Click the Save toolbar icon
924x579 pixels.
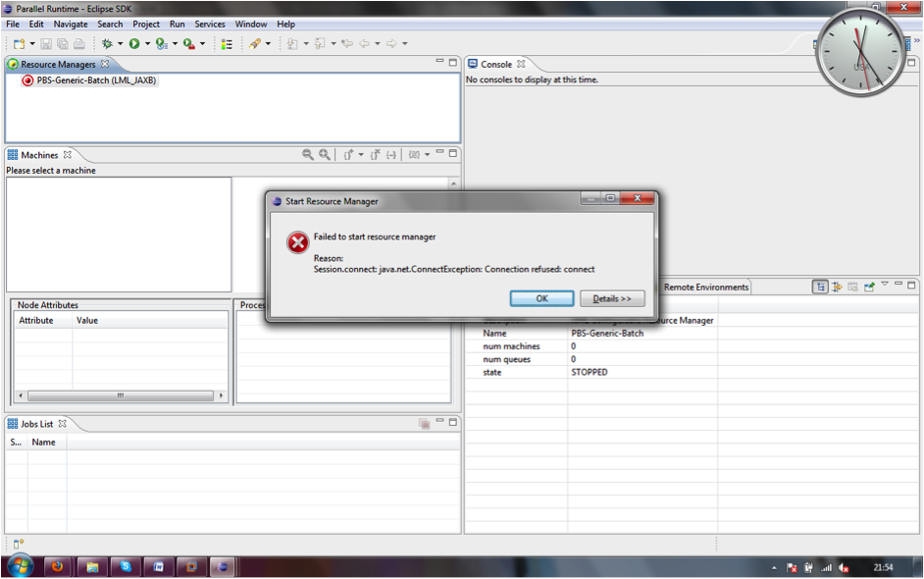46,43
